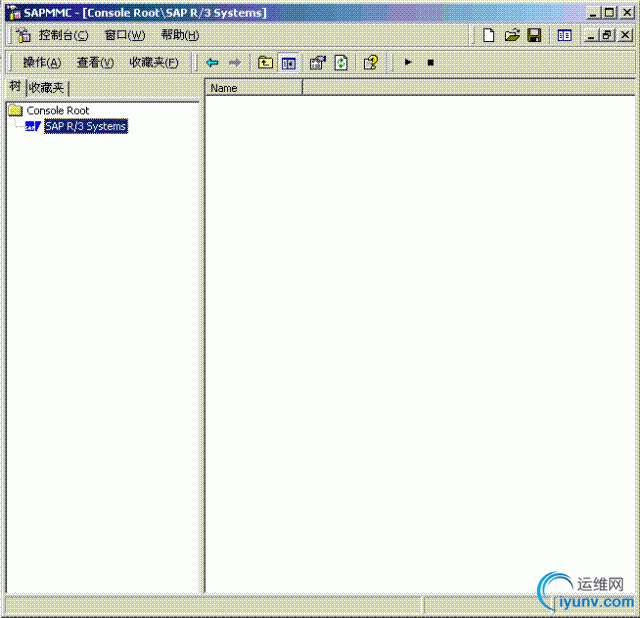The height and width of the screenshot is (618, 640).
Task: Toggle the Show/Hide console tree icon
Action: point(289,63)
